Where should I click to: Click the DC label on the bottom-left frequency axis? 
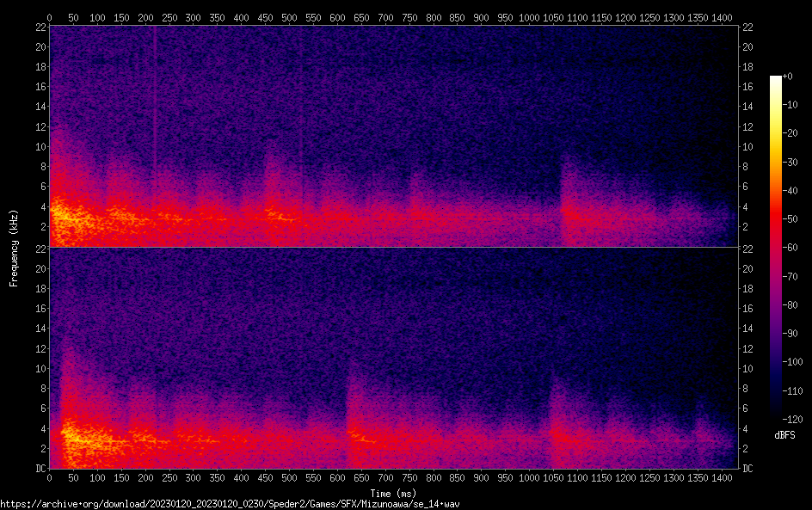tap(39, 469)
